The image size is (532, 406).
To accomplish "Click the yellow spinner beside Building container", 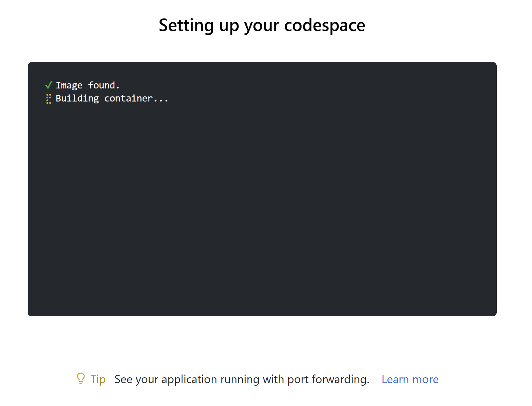I will [49, 99].
